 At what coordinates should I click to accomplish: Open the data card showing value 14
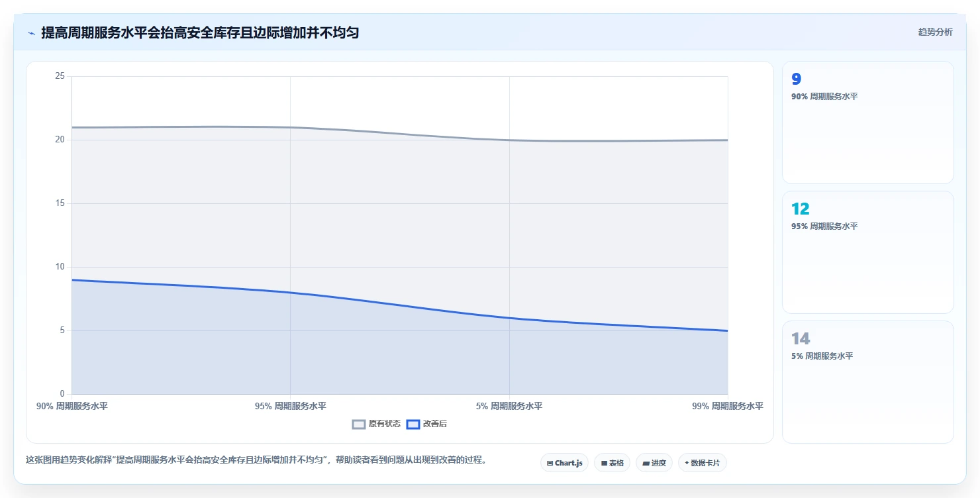[x=867, y=382]
